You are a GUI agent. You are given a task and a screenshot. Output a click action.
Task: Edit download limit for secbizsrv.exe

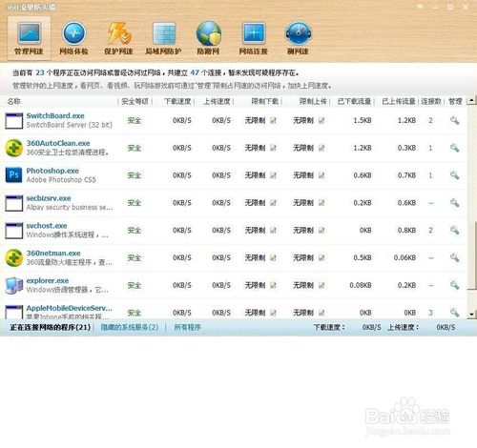coord(273,203)
